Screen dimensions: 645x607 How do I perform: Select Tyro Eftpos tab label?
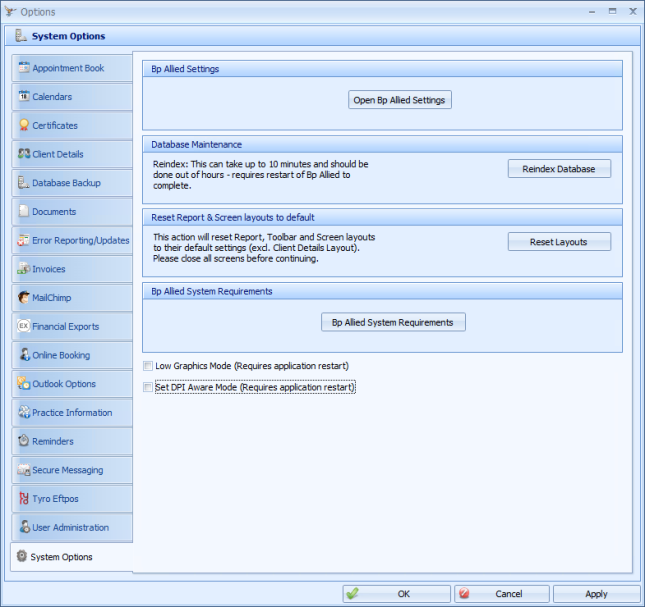[55, 498]
